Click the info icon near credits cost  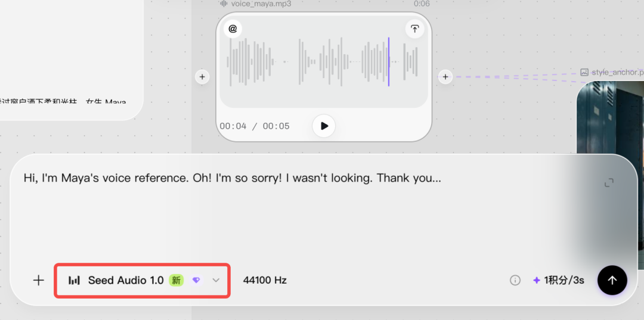[x=515, y=280]
